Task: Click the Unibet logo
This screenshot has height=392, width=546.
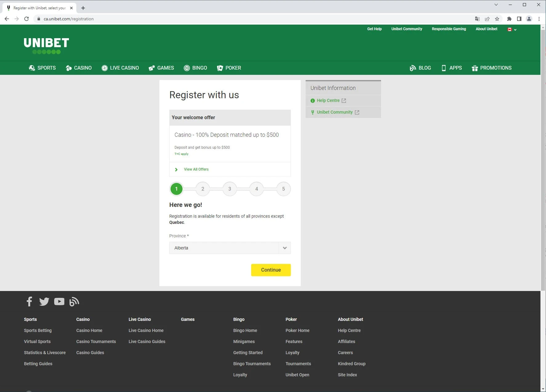Action: tap(46, 46)
